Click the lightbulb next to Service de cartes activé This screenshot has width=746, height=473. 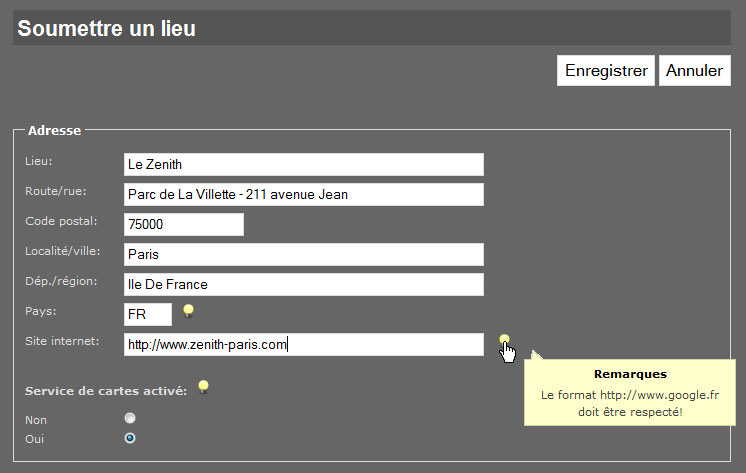[x=203, y=386]
